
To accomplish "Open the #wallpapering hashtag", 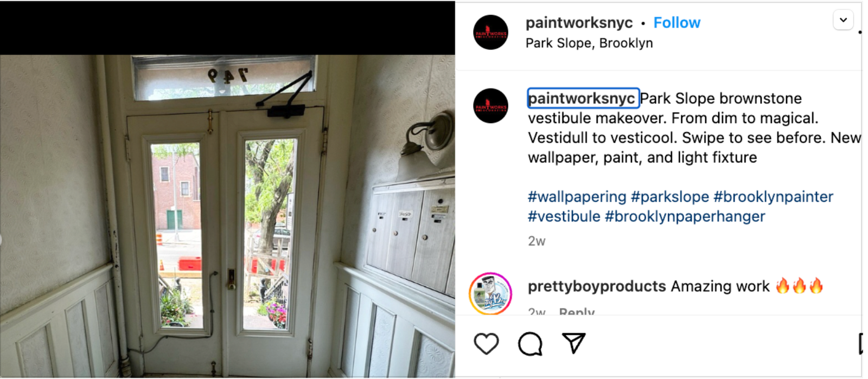I will [x=577, y=197].
